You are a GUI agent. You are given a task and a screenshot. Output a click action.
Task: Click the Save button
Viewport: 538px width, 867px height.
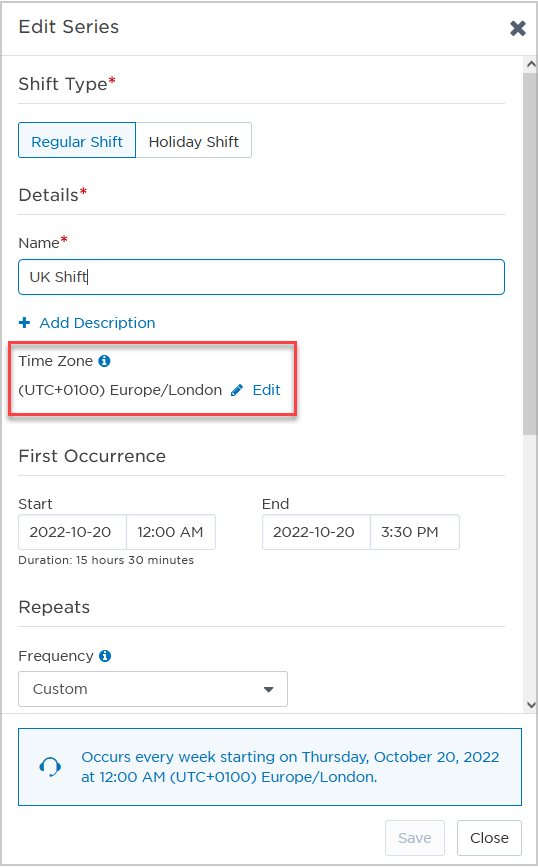[415, 838]
